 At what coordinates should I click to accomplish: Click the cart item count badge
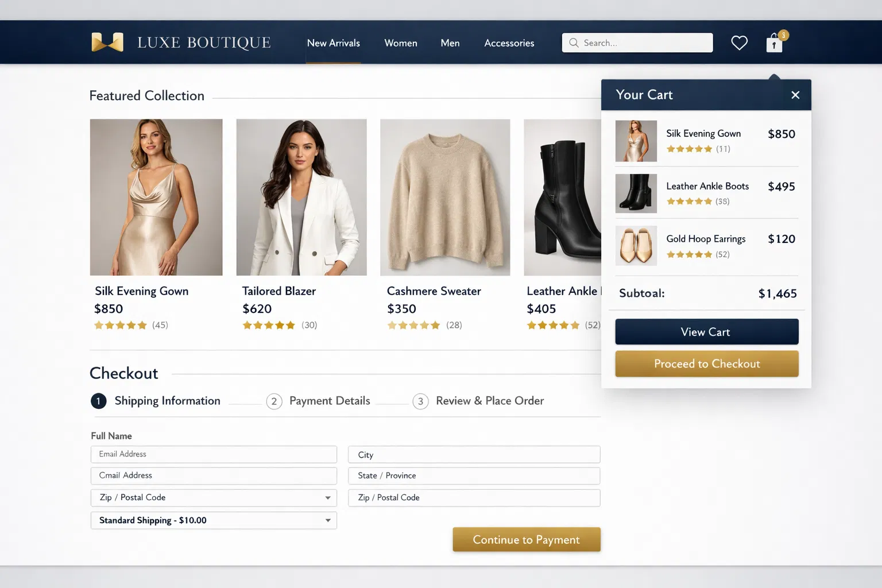click(x=783, y=35)
